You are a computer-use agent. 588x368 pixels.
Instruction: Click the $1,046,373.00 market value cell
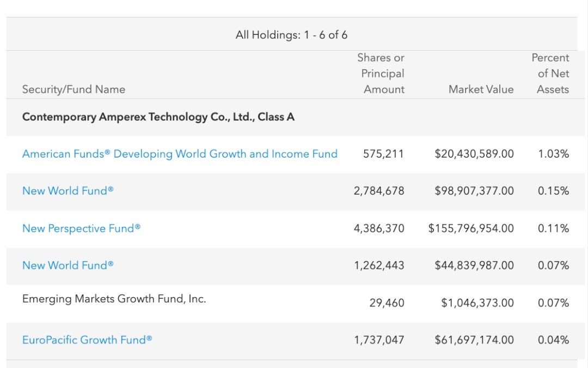[477, 303]
